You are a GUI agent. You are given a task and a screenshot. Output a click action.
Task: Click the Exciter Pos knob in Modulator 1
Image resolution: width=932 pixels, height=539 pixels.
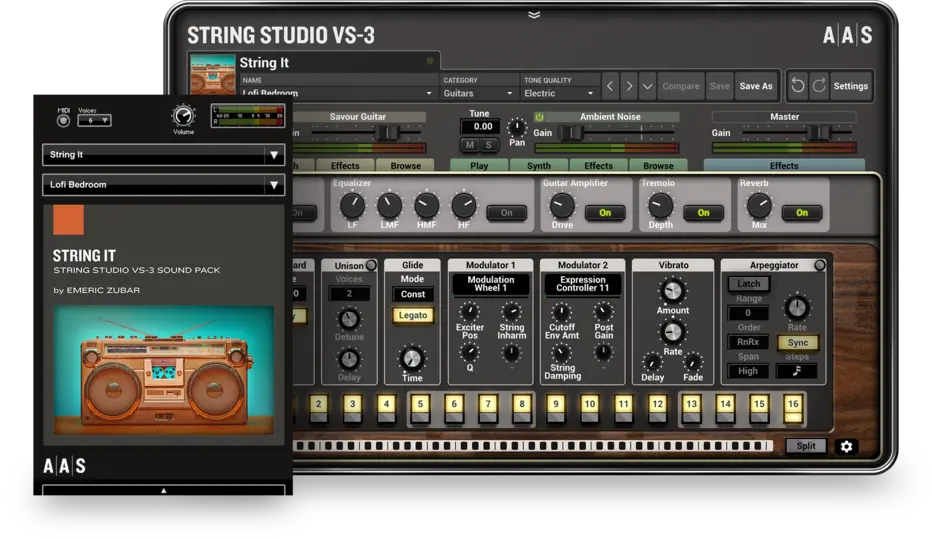(x=470, y=311)
